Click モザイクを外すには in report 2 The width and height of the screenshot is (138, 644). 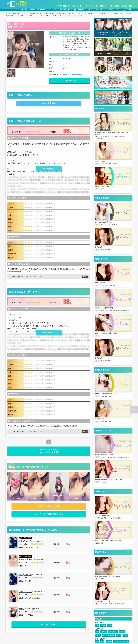click(x=49, y=169)
